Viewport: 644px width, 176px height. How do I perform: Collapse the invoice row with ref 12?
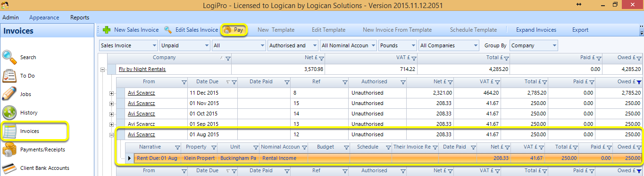point(112,135)
